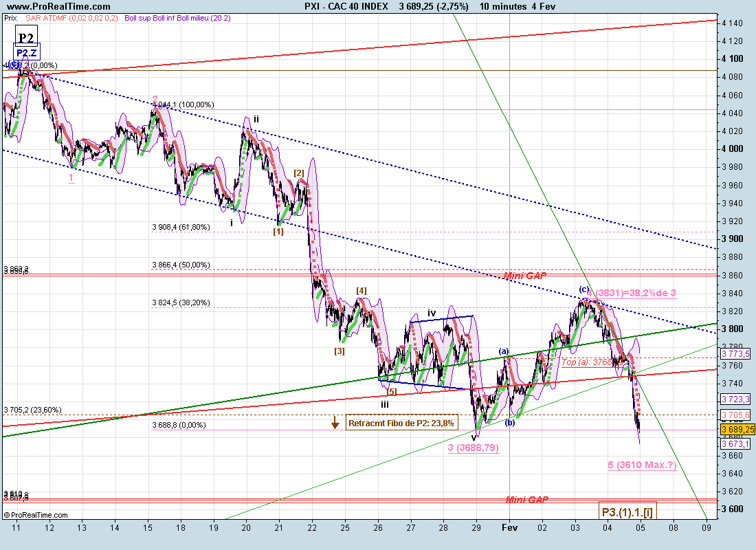Click date '29' on the time axis
The height and width of the screenshot is (550, 756).
476,528
